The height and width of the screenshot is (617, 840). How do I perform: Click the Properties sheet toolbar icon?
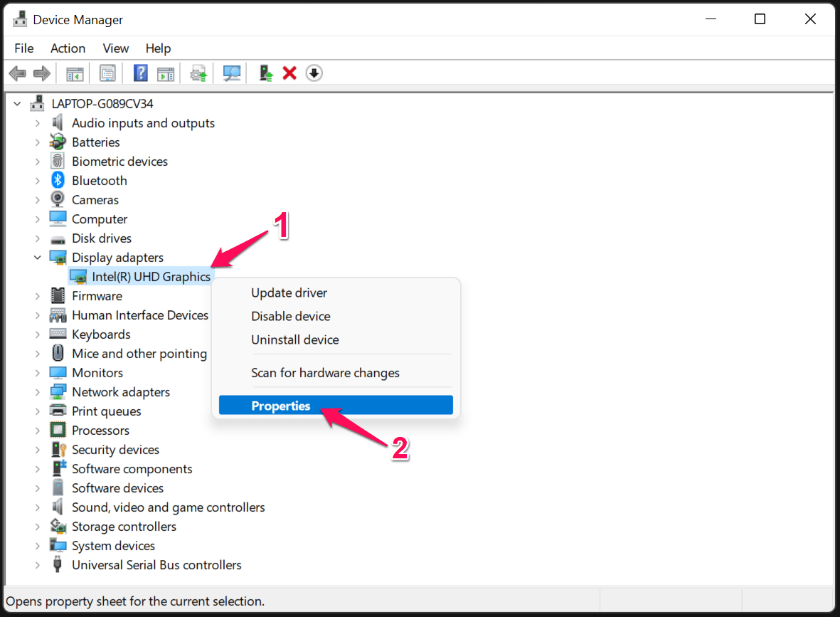(x=107, y=73)
